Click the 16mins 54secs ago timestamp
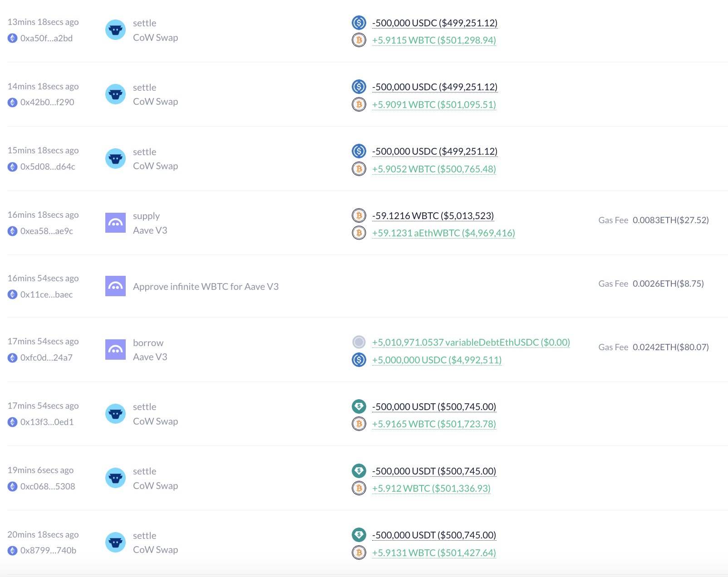This screenshot has width=728, height=577. click(x=43, y=278)
